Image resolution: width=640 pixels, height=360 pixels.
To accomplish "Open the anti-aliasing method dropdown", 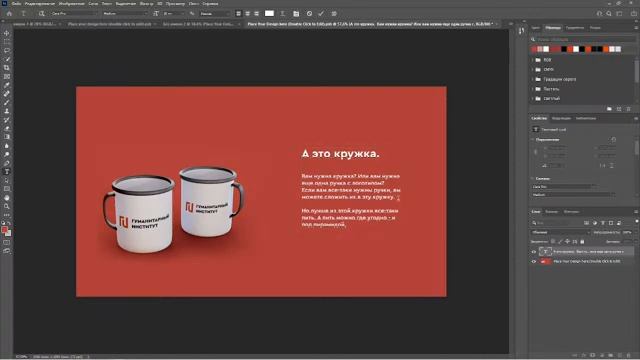I will (x=215, y=13).
